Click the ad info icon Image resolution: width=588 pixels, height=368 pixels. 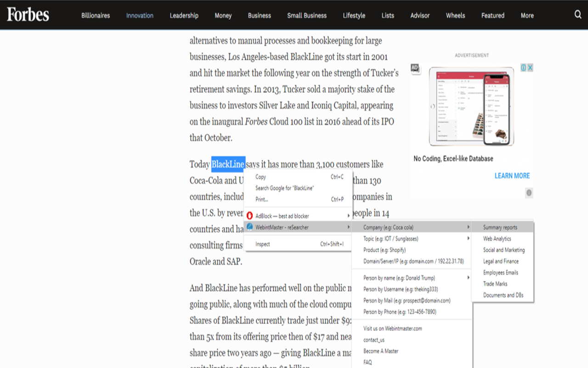(523, 68)
